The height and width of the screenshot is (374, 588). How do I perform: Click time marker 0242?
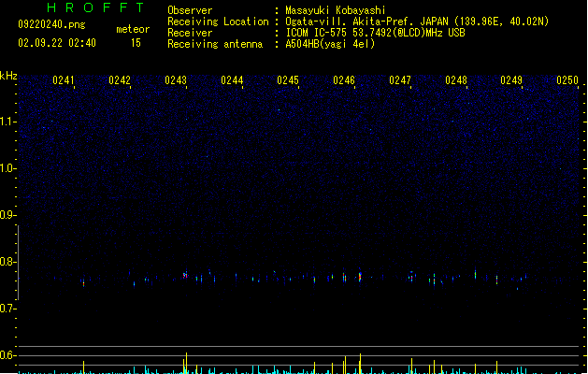[x=120, y=80]
